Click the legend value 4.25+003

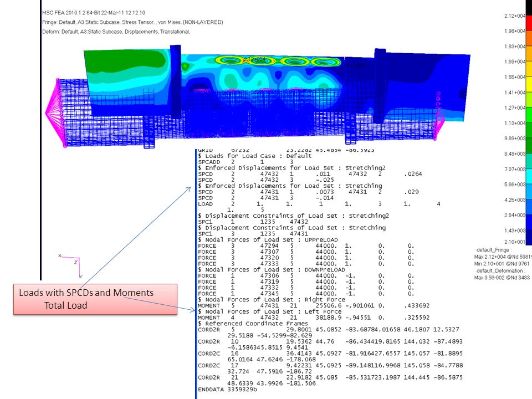click(x=515, y=200)
